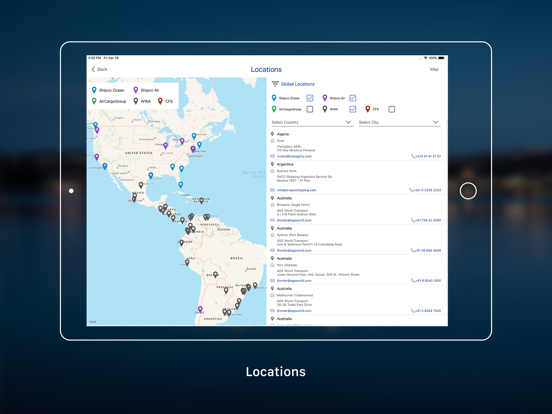
Task: Select the blue map pin near Montreal
Action: coord(194,136)
